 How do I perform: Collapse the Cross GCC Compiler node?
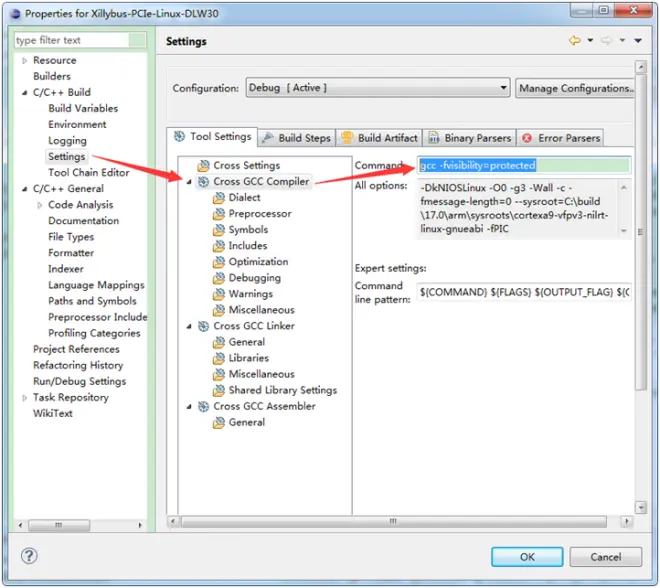click(189, 182)
